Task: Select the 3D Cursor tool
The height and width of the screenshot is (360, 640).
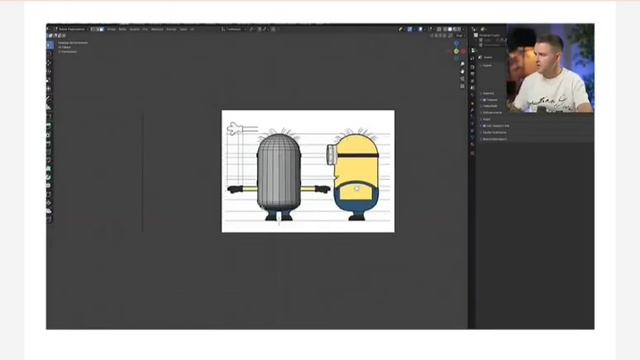Action: [50, 53]
